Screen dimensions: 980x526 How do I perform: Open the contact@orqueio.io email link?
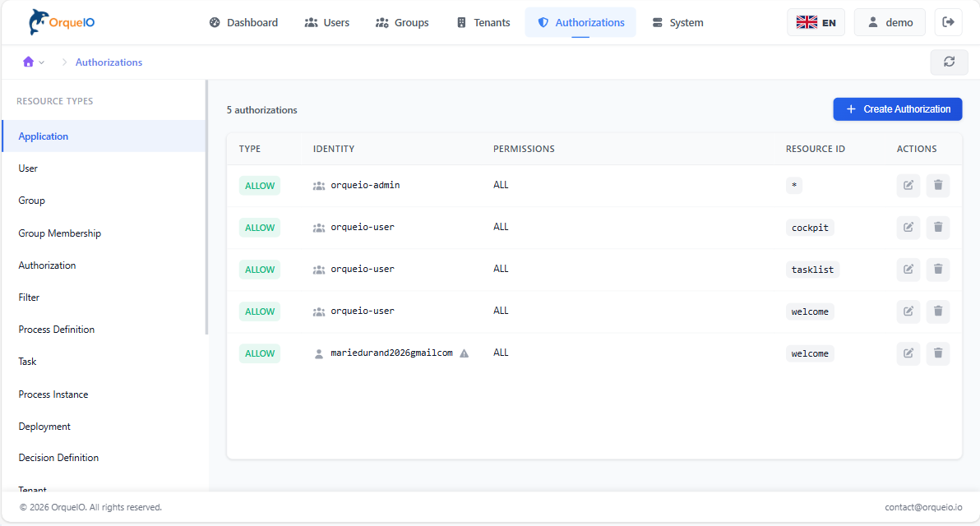922,507
